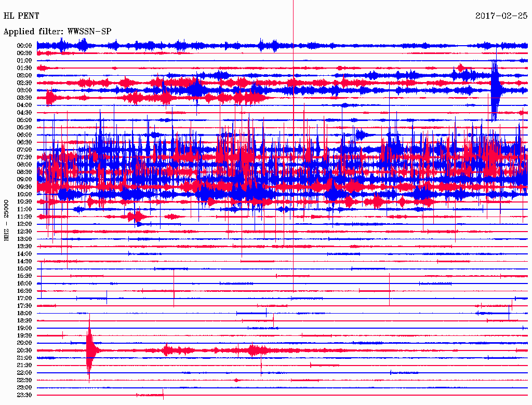The height and width of the screenshot is (405, 532).
Task: Click the station label HL PENT
Action: tap(21, 16)
